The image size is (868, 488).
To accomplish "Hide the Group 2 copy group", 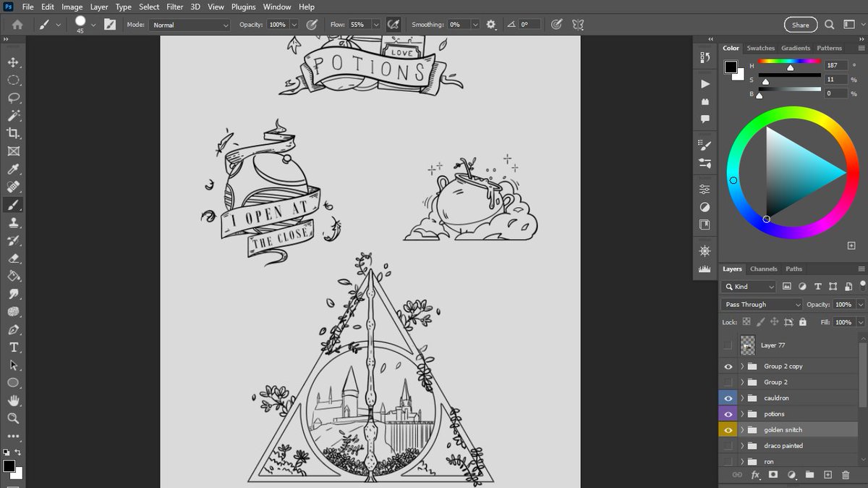I will [x=728, y=366].
